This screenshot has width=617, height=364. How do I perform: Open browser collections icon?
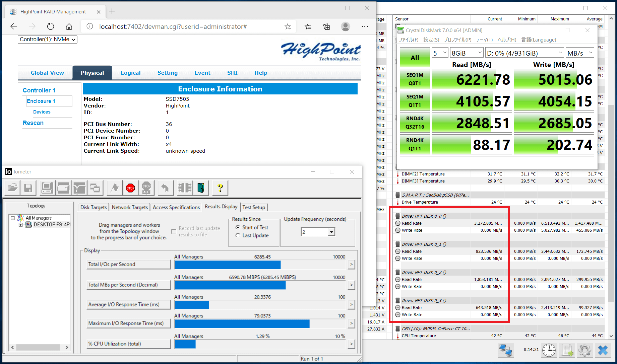click(x=327, y=26)
